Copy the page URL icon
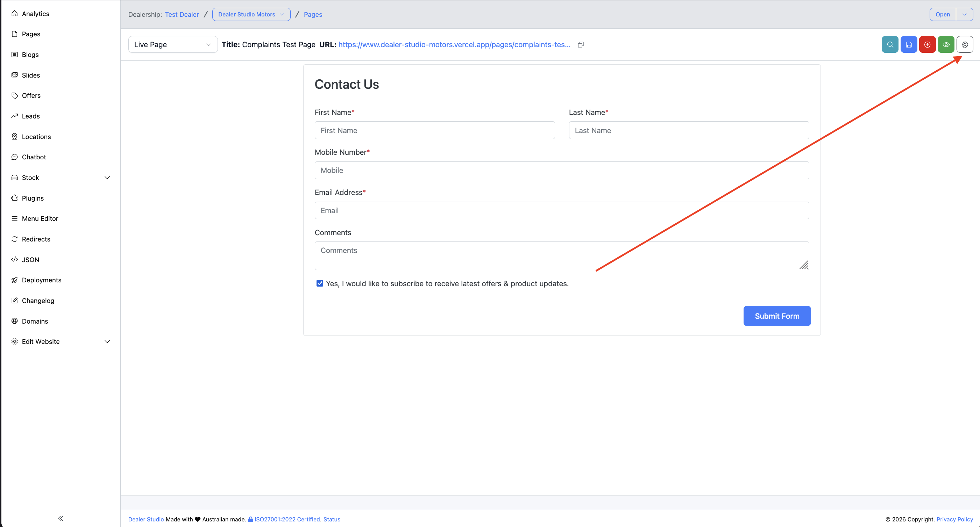Screen dimensions: 980x527 [x=581, y=44]
